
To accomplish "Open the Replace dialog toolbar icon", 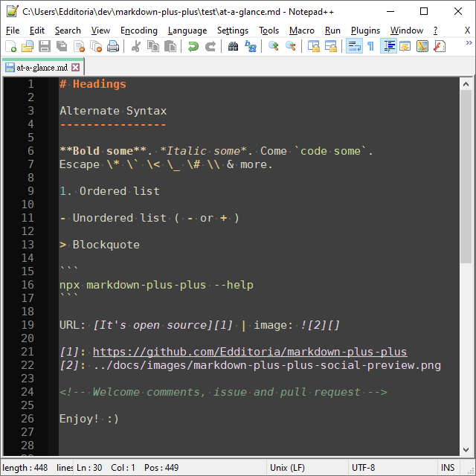I will [x=251, y=46].
